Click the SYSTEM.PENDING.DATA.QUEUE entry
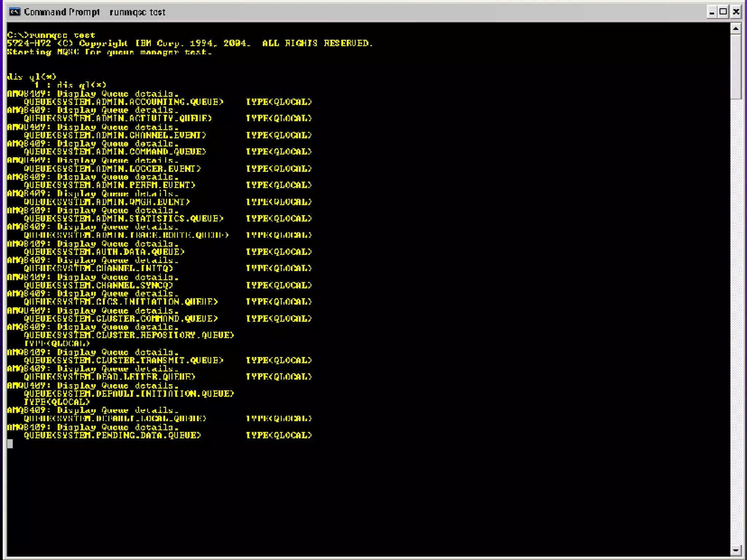 pos(112,435)
